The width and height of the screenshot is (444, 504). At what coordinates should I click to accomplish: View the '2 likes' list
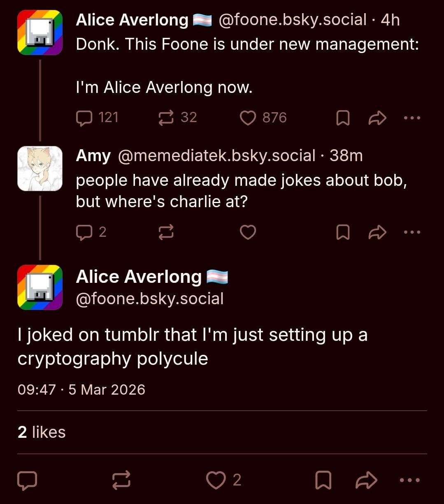point(42,432)
